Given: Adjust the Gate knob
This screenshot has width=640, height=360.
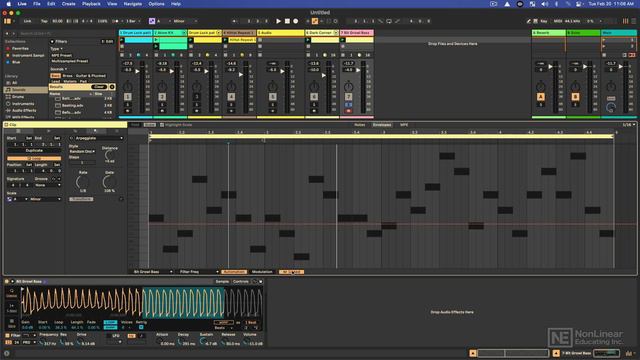Looking at the screenshot, I should pyautogui.click(x=109, y=182).
